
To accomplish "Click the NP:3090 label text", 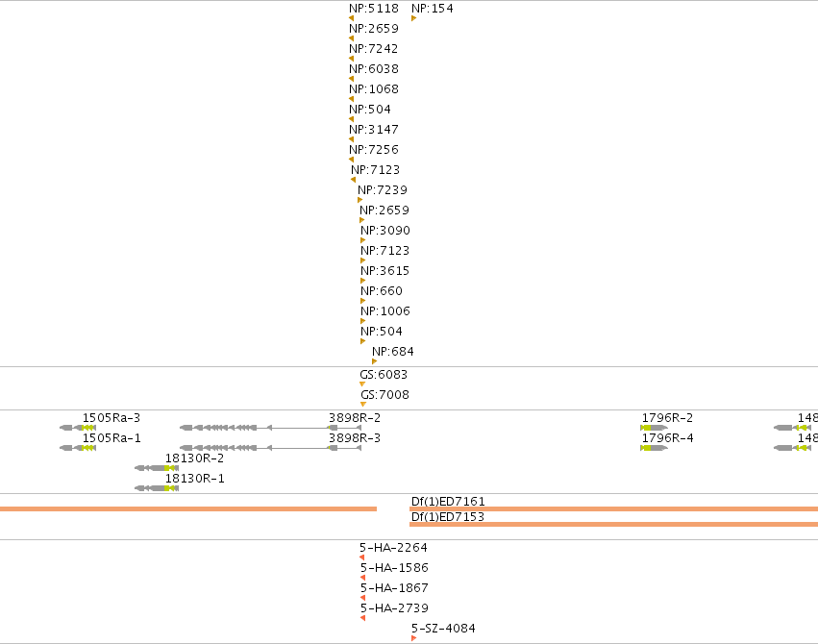I will [385, 231].
